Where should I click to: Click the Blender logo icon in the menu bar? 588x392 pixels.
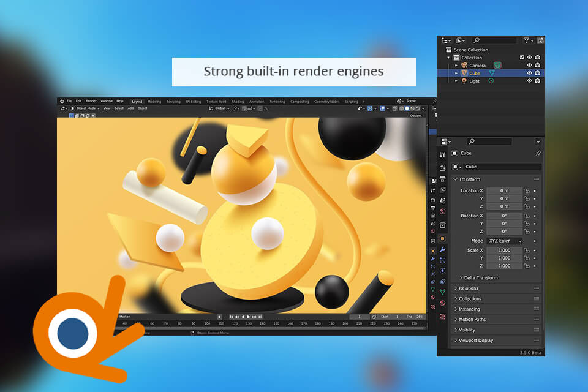click(61, 101)
